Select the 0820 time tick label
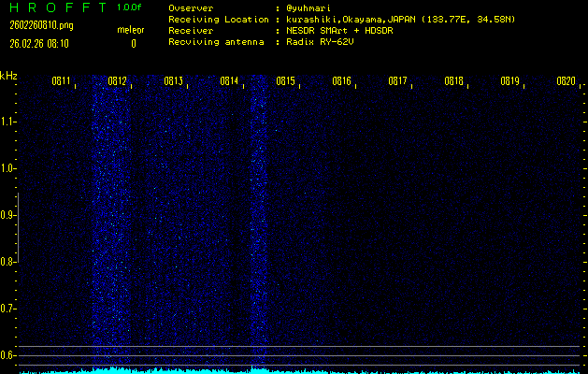Screen dimensions: 588x374 point(565,81)
